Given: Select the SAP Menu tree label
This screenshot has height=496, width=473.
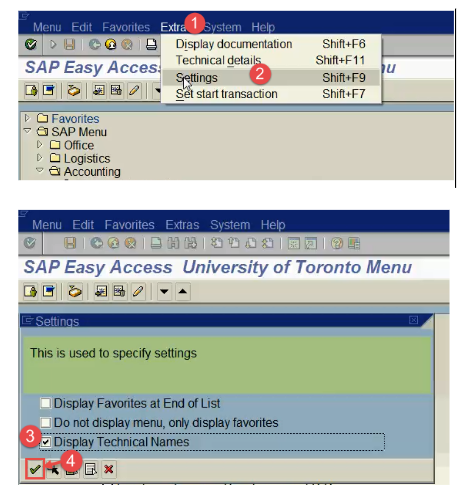Looking at the screenshot, I should tap(79, 132).
